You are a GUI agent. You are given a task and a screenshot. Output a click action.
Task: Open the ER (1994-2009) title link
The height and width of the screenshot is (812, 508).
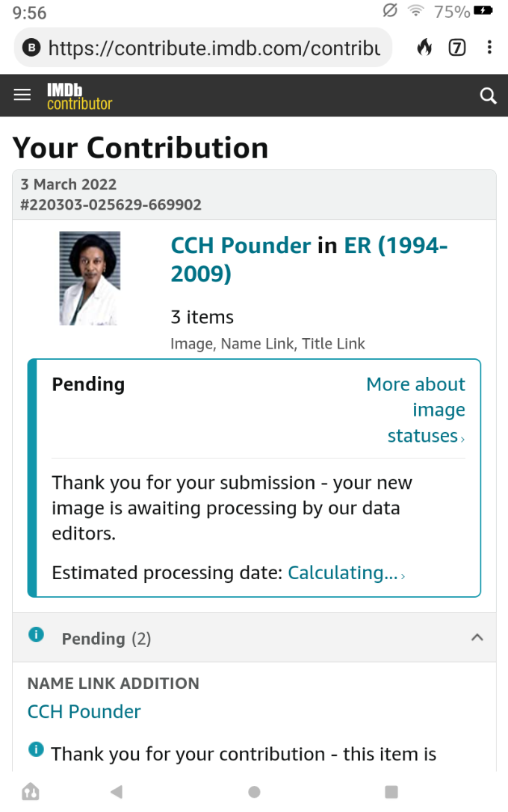coord(395,246)
